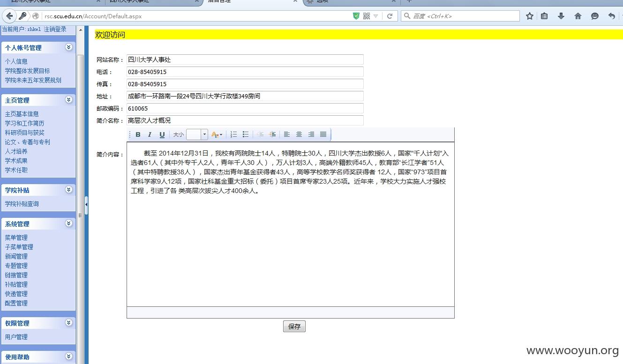The height and width of the screenshot is (364, 623).
Task: Open 专题管理 link
Action: click(16, 266)
